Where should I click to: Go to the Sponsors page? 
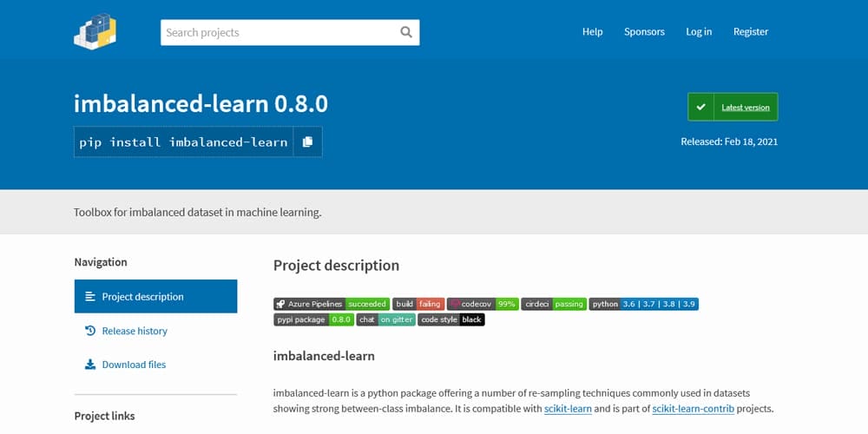pyautogui.click(x=644, y=31)
